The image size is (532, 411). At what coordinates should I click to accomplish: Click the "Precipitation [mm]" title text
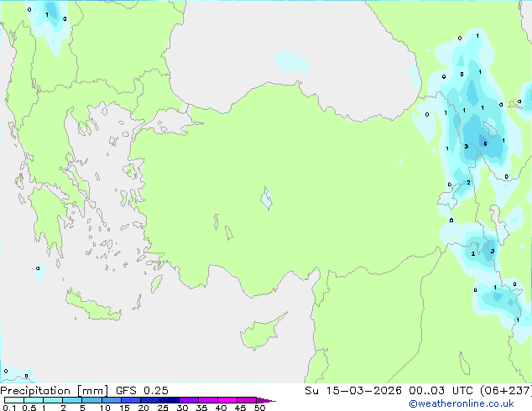(55, 391)
